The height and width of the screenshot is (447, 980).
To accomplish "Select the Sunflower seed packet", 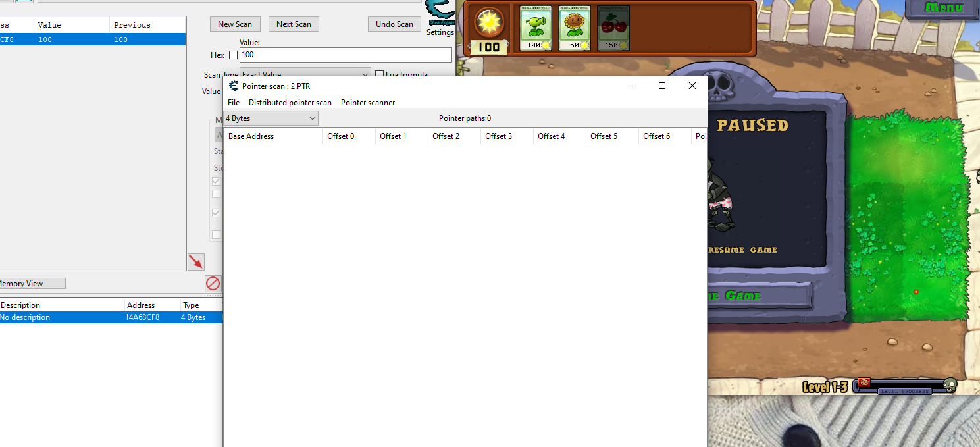I will 574,28.
